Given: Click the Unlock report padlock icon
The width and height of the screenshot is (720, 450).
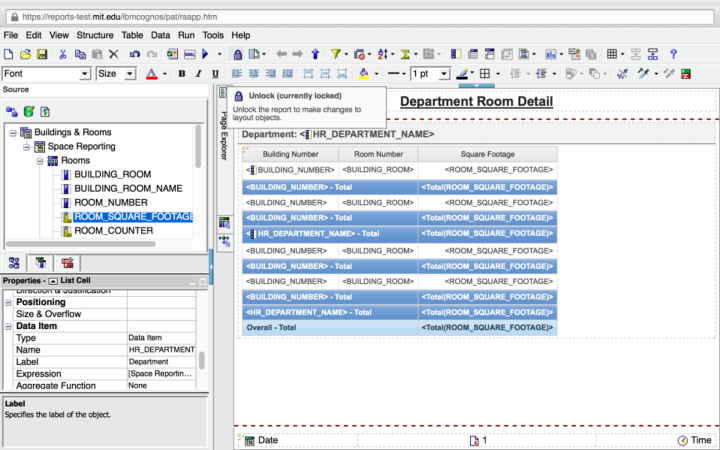Looking at the screenshot, I should point(238,54).
